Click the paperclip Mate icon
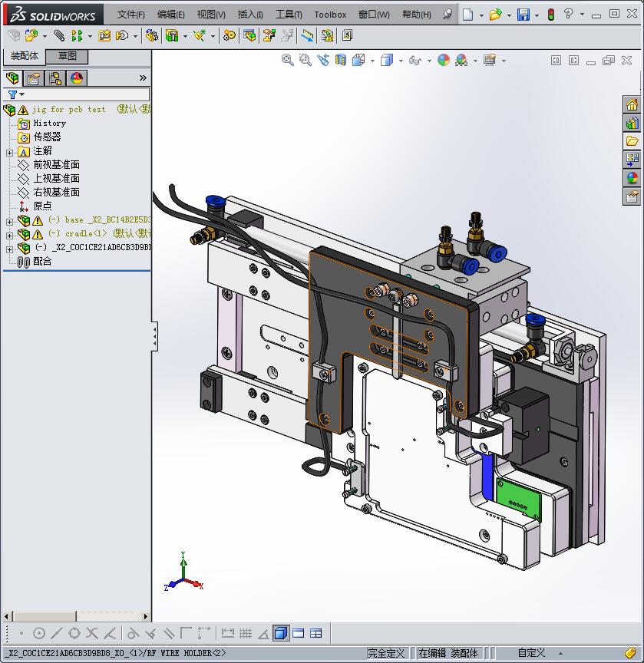Viewport: 644px width, 663px height. pyautogui.click(x=59, y=35)
